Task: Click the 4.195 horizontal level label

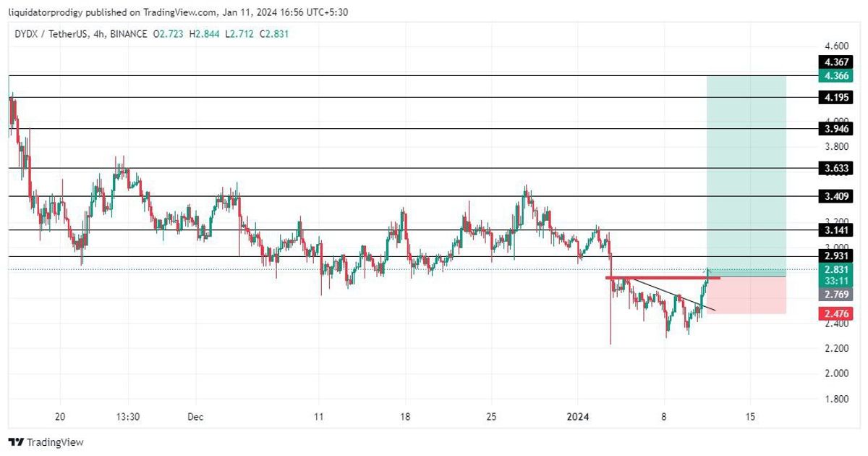Action: pyautogui.click(x=836, y=97)
